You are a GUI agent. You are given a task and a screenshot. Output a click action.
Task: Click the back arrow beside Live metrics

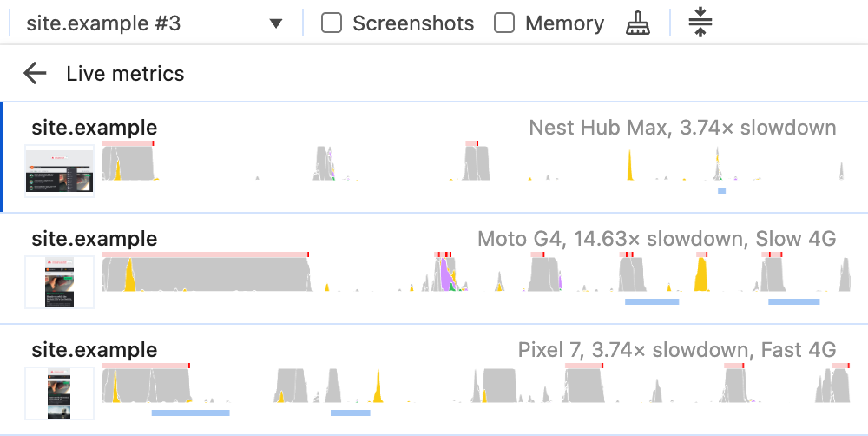(x=35, y=73)
